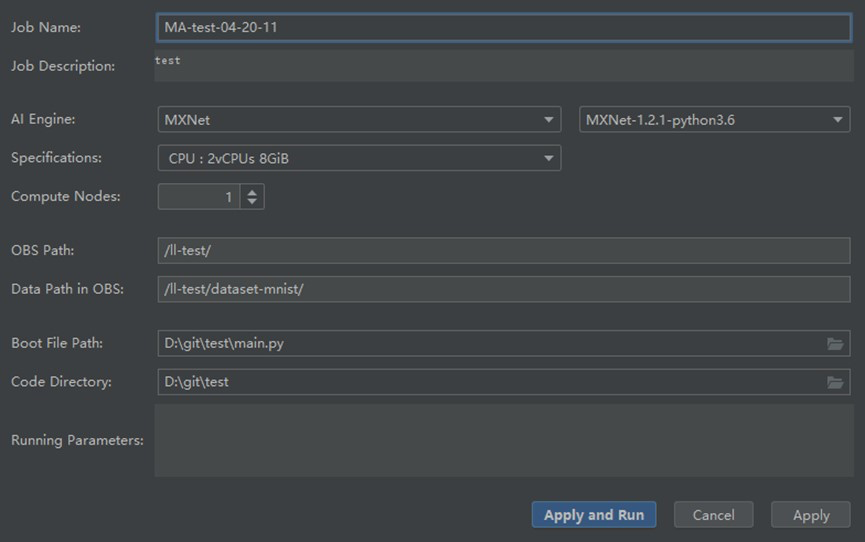Viewport: 865px width, 542px height.
Task: Increase Compute Nodes with the up arrow
Action: pyautogui.click(x=252, y=192)
